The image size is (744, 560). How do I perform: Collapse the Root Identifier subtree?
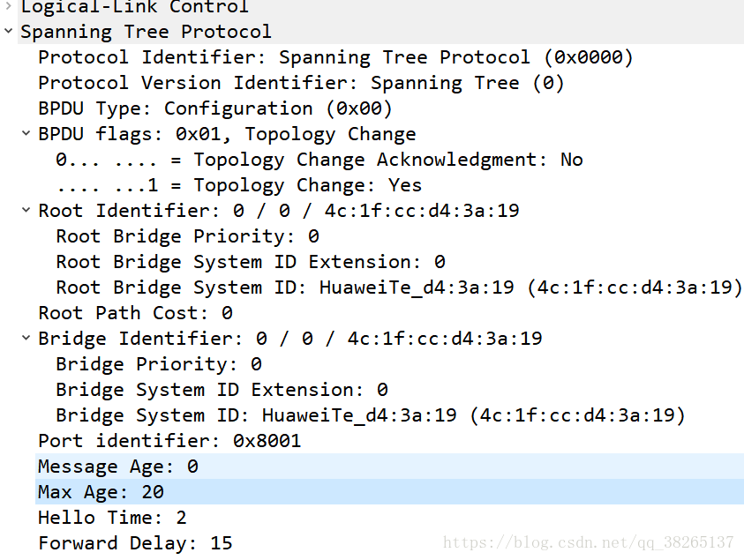pos(26,211)
